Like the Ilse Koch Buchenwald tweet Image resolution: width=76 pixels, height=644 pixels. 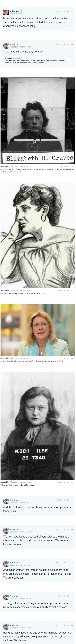[65, 482]
